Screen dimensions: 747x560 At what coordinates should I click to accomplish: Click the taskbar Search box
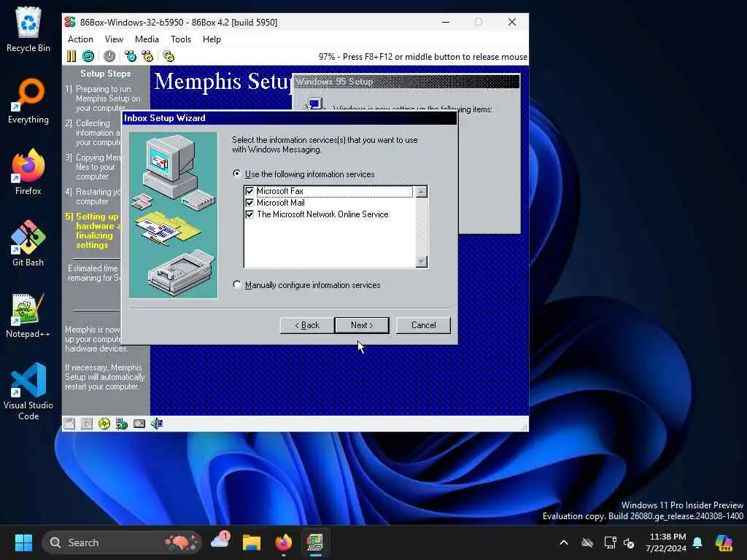[122, 542]
